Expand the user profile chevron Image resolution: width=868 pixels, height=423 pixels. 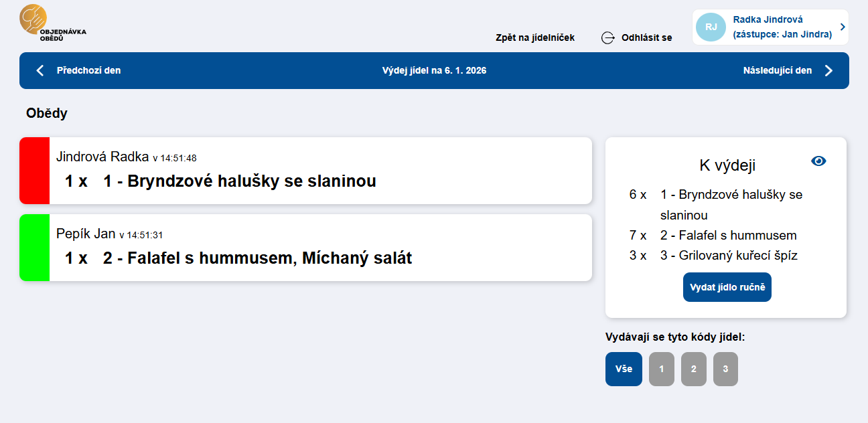[842, 27]
